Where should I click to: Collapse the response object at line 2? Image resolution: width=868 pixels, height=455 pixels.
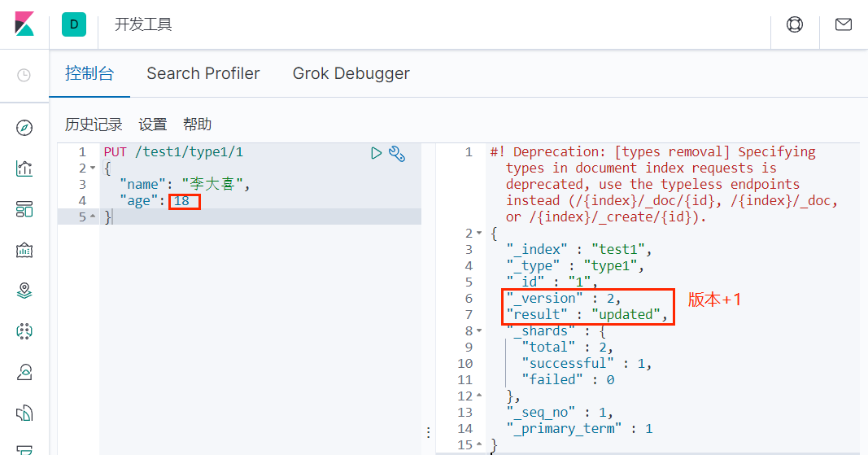coord(479,234)
